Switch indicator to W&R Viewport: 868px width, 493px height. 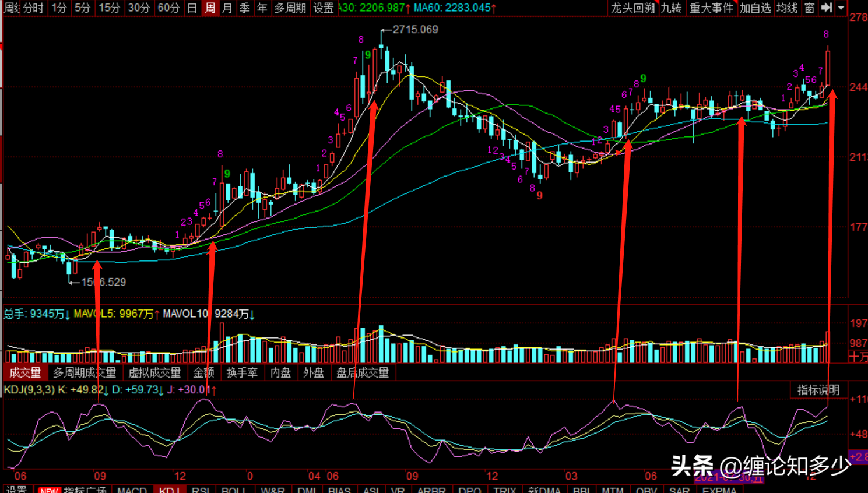pos(272,490)
